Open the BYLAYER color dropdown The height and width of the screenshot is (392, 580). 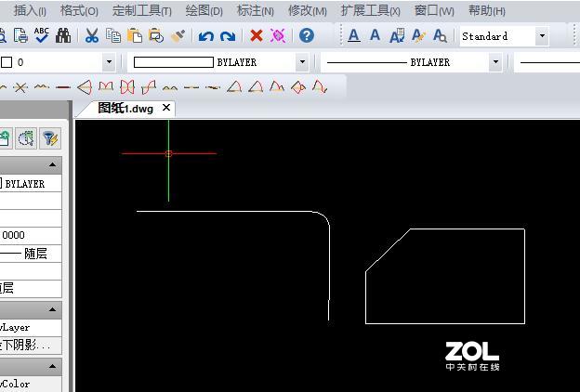coord(302,62)
